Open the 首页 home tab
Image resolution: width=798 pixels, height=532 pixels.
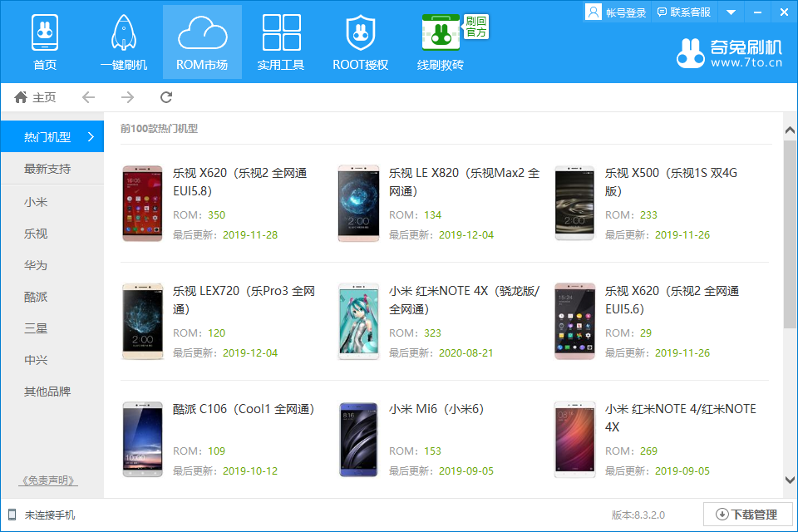pos(45,42)
